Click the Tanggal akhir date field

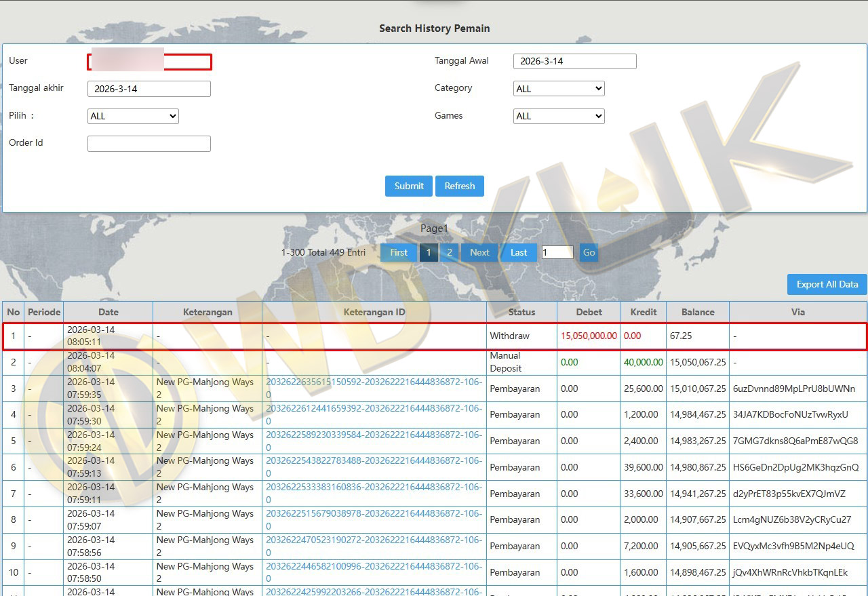pyautogui.click(x=149, y=89)
